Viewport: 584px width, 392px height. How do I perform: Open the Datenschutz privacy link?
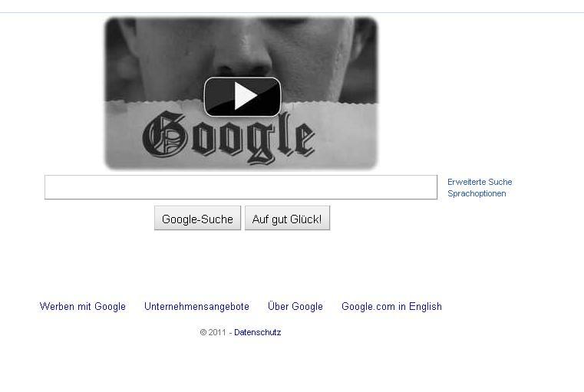[x=257, y=332]
